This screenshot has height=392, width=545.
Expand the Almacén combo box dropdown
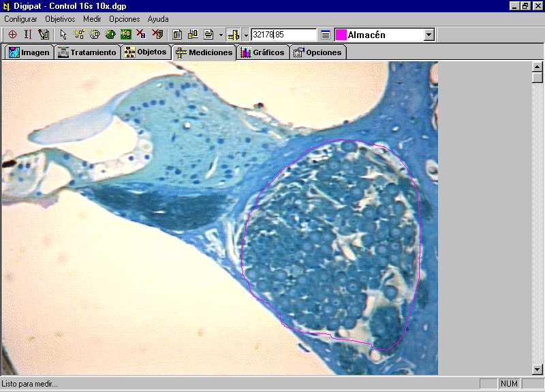coord(429,35)
